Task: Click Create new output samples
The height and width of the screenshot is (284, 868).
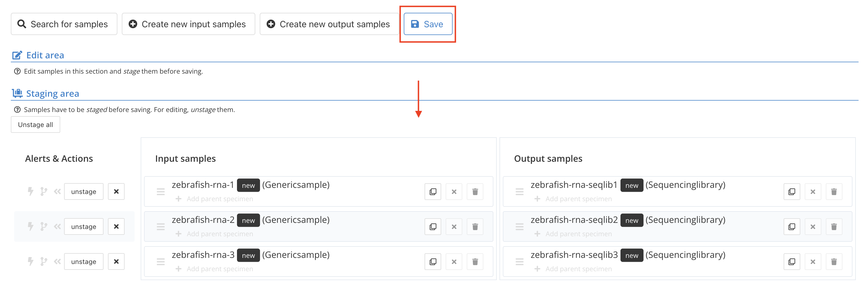Action: tap(329, 24)
